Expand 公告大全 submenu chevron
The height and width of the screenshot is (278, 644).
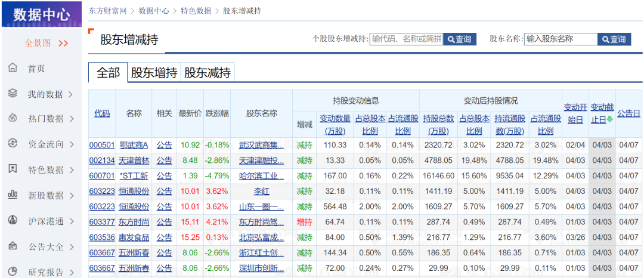tap(72, 247)
